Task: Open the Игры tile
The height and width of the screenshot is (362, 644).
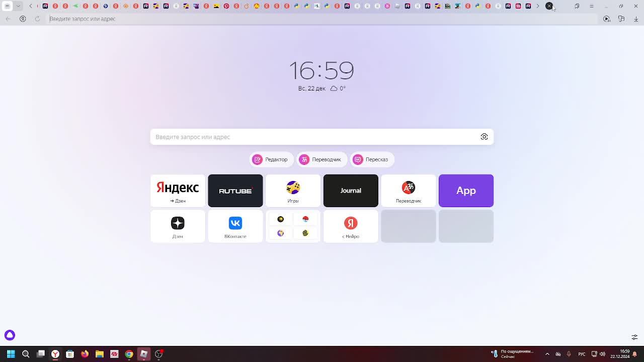Action: pos(293,191)
